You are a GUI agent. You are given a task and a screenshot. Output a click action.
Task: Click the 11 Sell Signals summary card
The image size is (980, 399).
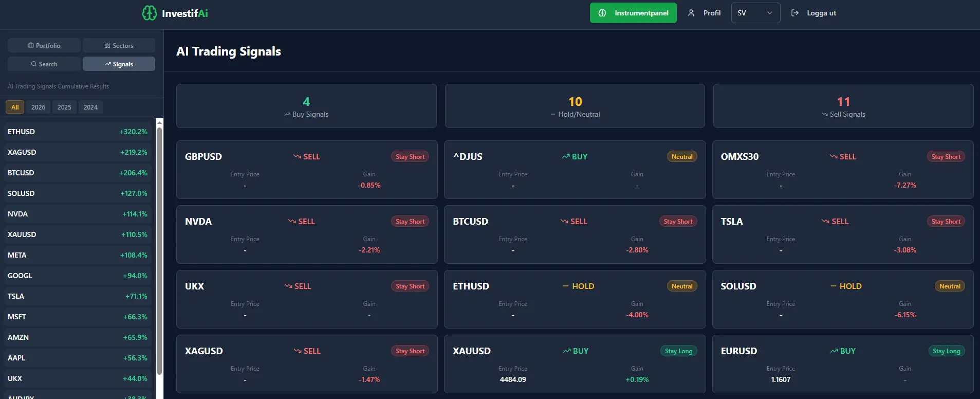843,106
